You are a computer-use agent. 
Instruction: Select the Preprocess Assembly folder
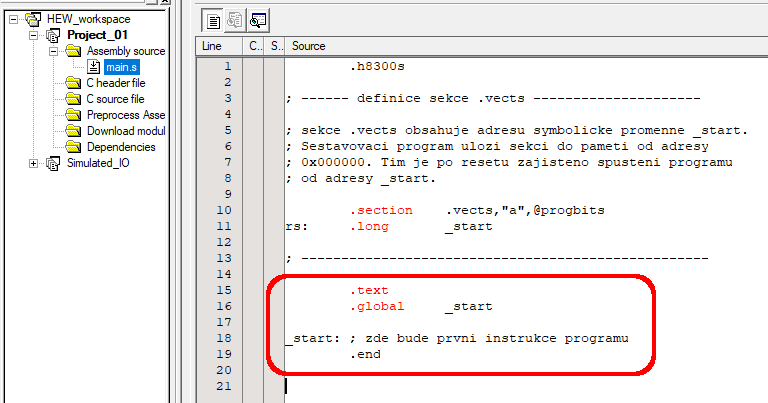(x=125, y=115)
